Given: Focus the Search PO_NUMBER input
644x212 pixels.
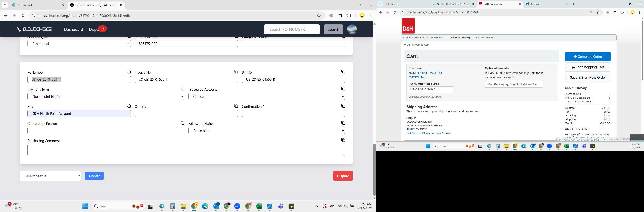Looking at the screenshot, I should point(291,29).
